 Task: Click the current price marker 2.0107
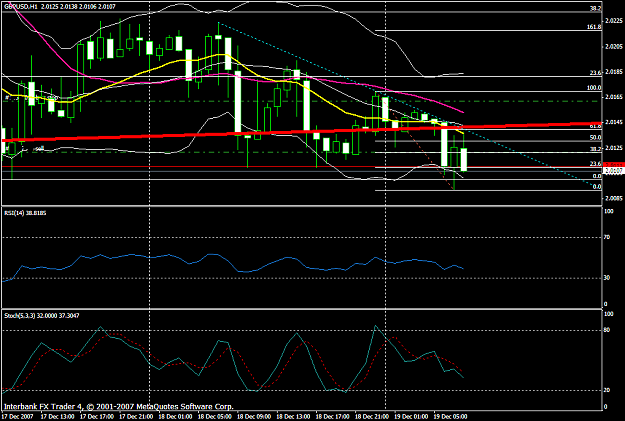point(614,171)
